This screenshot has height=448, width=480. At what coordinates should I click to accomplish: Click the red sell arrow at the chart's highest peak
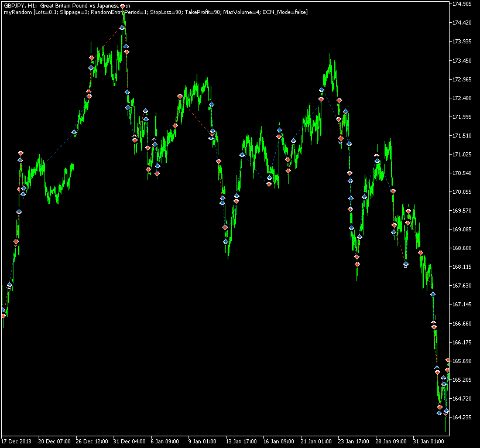pyautogui.click(x=122, y=6)
